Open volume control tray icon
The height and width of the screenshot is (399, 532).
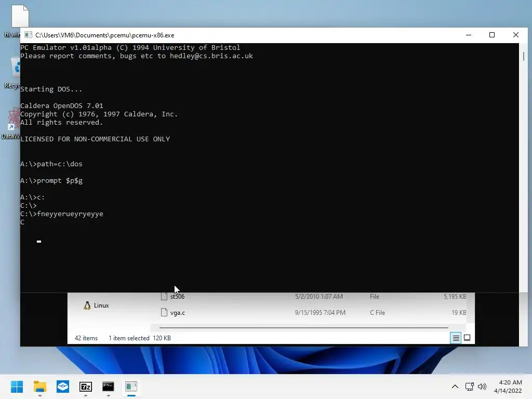pyautogui.click(x=482, y=387)
